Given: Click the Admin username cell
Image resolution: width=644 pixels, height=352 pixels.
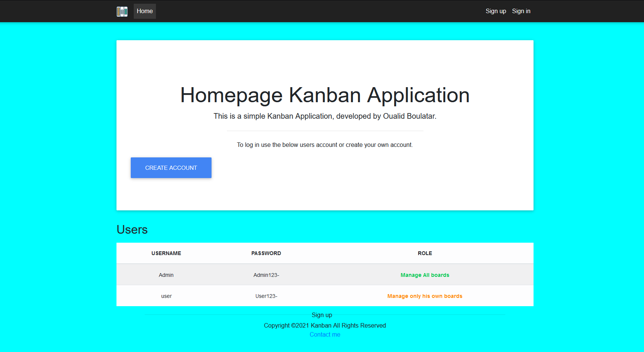Looking at the screenshot, I should (x=166, y=275).
